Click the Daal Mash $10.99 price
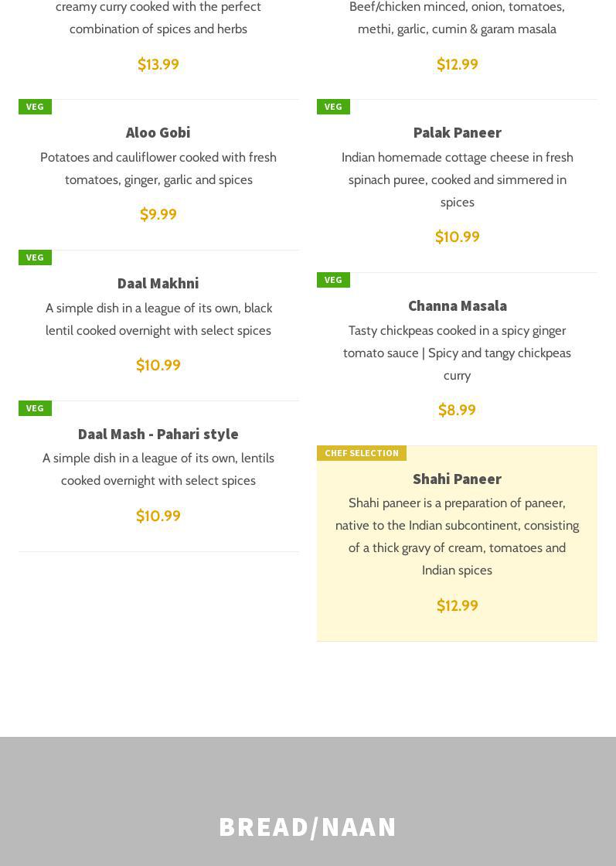Image resolution: width=616 pixels, height=866 pixels. tap(158, 516)
